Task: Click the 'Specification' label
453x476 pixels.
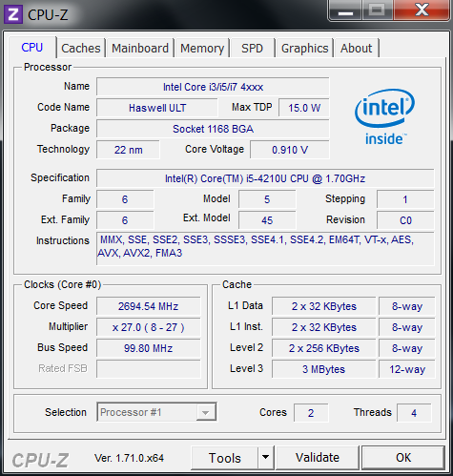Action: (60, 177)
